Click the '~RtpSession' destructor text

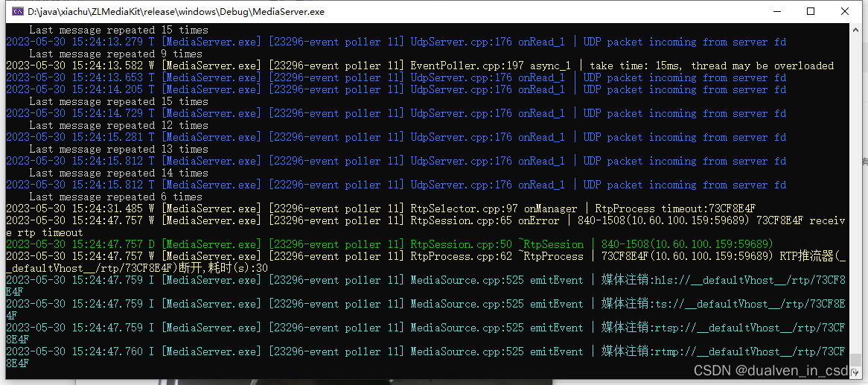(551, 244)
